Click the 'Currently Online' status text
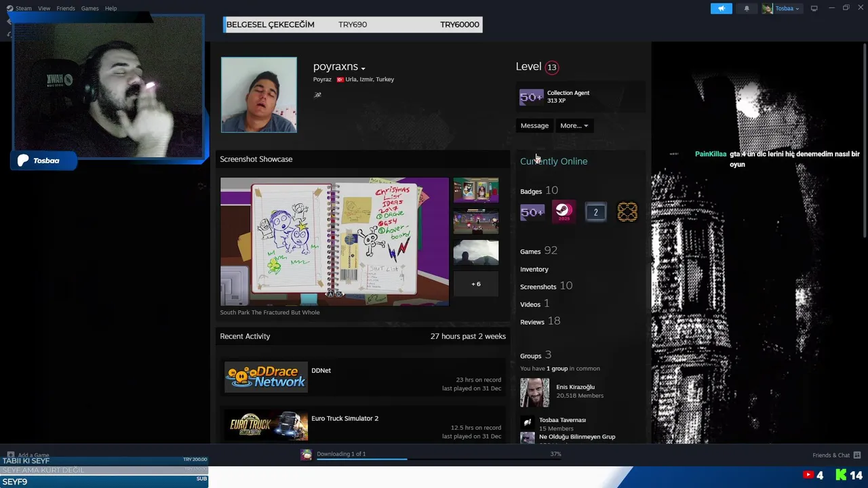 click(553, 161)
